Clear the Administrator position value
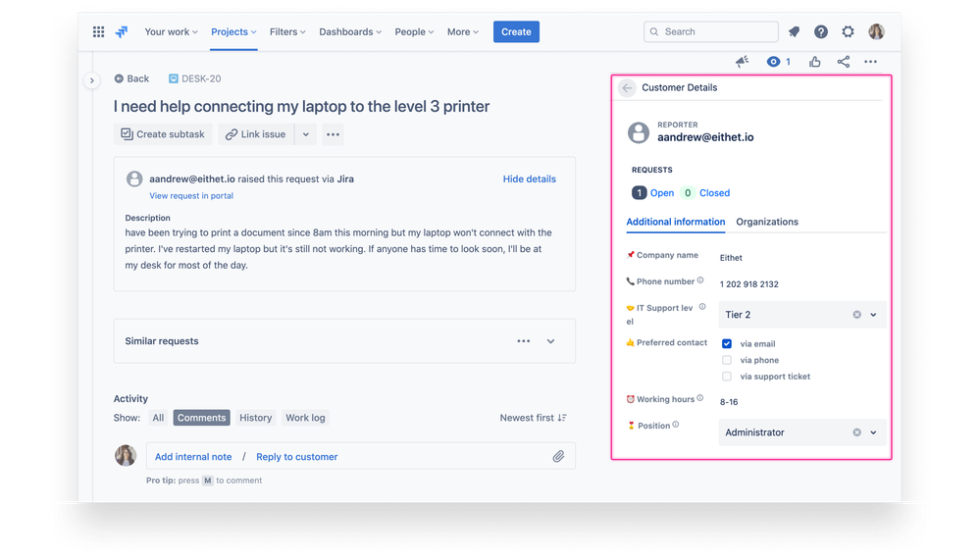Viewport: 980px width, 558px height. [856, 432]
